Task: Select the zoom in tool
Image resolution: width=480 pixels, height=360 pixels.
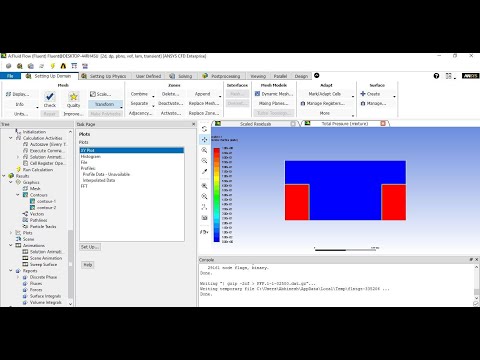Action: click(204, 150)
